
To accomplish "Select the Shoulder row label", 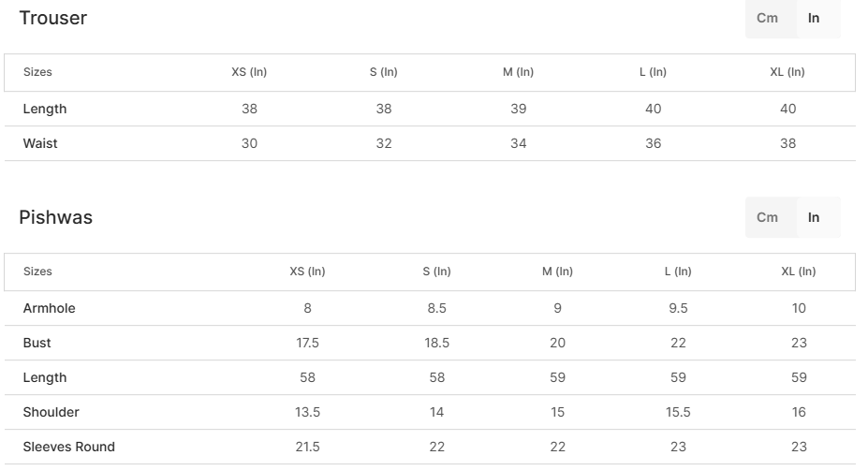I will (x=51, y=412).
